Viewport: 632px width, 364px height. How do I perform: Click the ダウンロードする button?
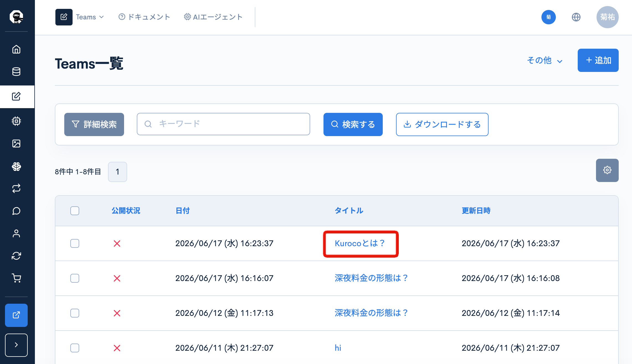[442, 124]
